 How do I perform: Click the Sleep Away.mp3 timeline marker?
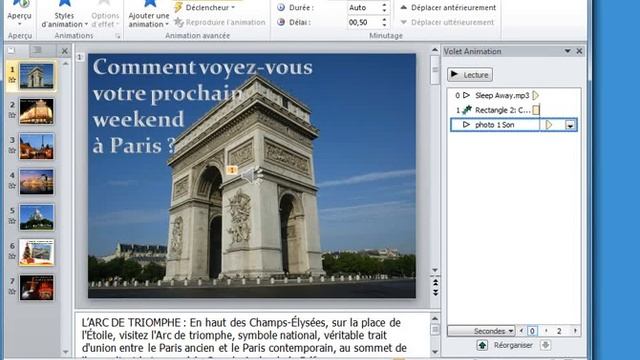536,95
